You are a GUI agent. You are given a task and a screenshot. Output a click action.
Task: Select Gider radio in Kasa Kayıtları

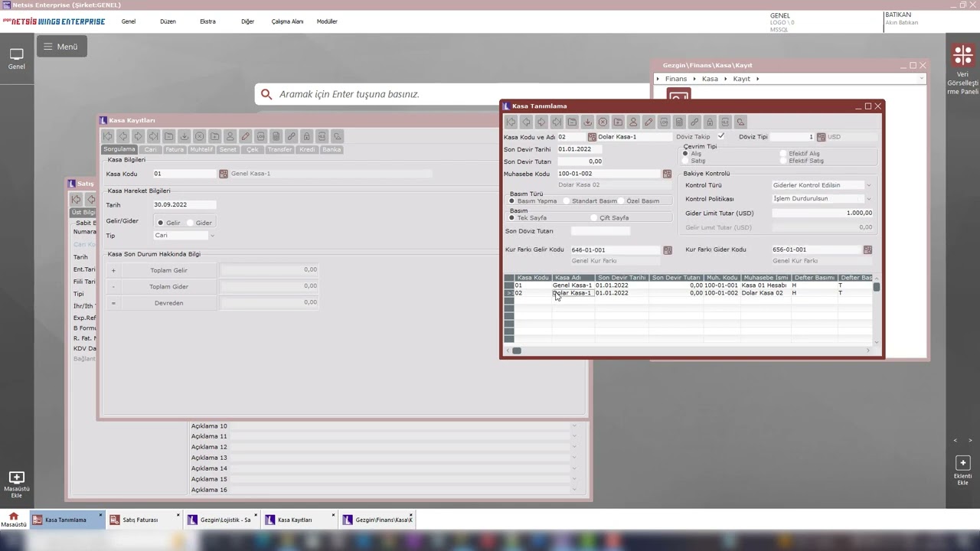pos(191,223)
